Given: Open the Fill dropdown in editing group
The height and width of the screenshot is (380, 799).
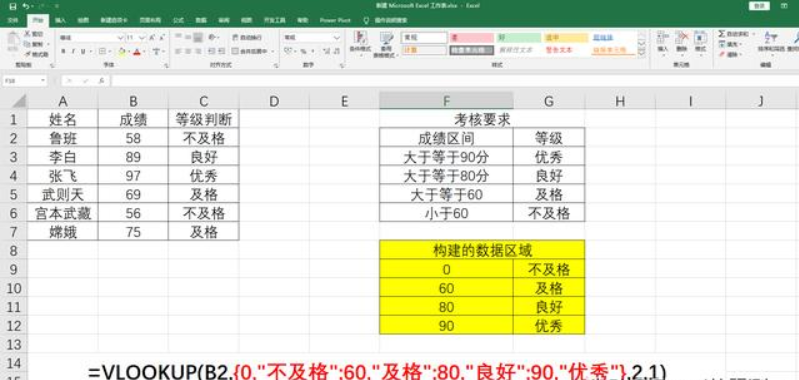Looking at the screenshot, I should coord(730,44).
